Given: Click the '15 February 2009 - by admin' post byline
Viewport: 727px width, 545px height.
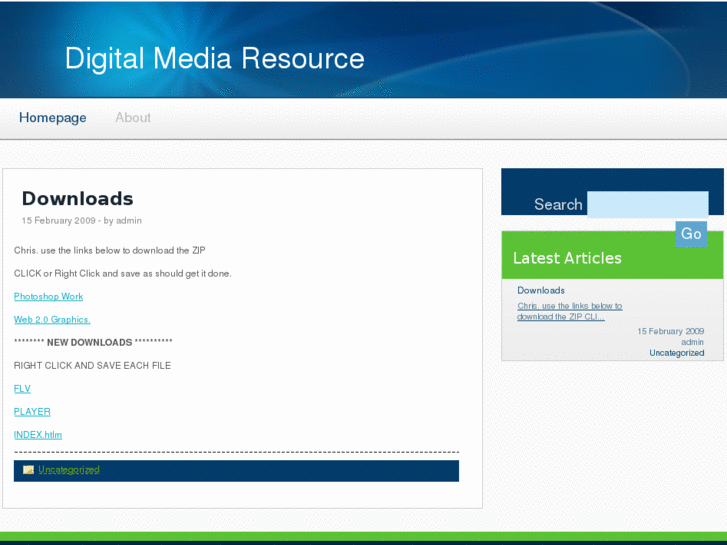Looking at the screenshot, I should [82, 221].
